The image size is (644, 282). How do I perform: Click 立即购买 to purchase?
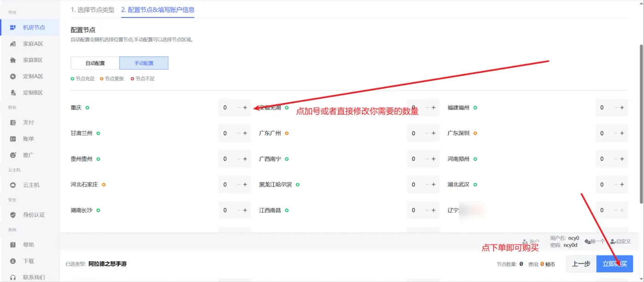pos(615,264)
